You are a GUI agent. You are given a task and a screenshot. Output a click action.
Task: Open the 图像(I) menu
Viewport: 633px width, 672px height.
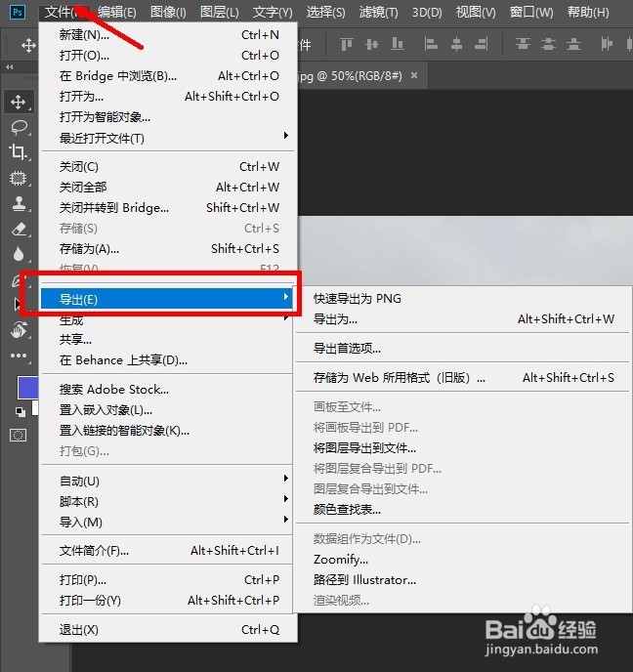click(x=168, y=12)
